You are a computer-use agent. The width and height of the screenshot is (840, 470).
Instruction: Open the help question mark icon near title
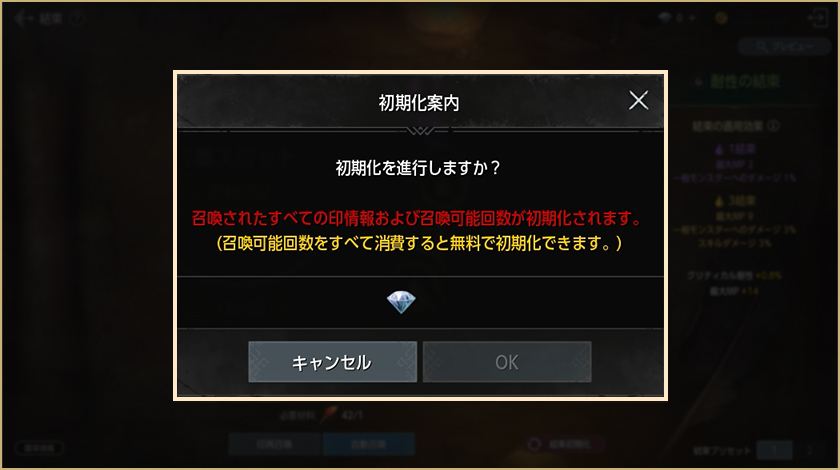77,18
